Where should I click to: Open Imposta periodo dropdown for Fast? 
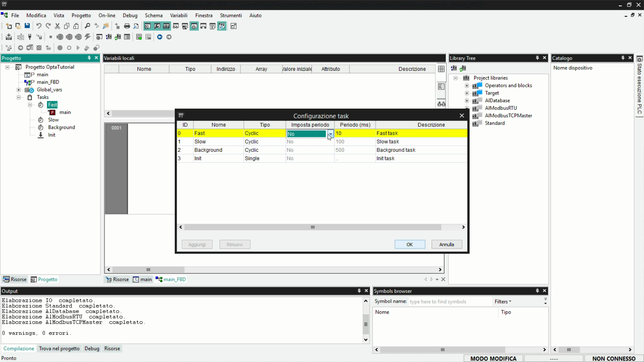coord(330,133)
